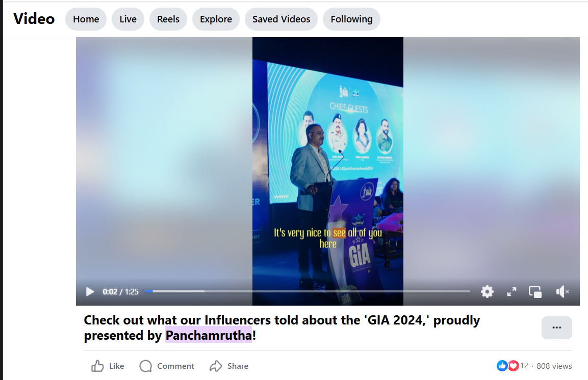Click the thumbs-up Like icon
Image resolution: width=588 pixels, height=380 pixels.
tap(97, 366)
